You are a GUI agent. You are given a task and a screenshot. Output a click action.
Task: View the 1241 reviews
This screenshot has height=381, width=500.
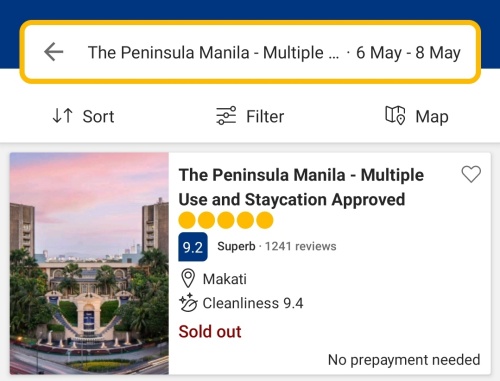tap(300, 246)
